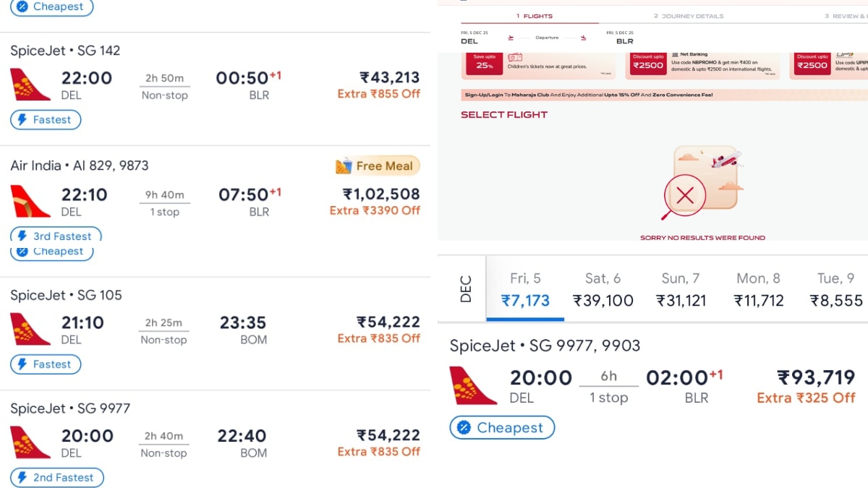Open the Departure trip type selector

548,37
